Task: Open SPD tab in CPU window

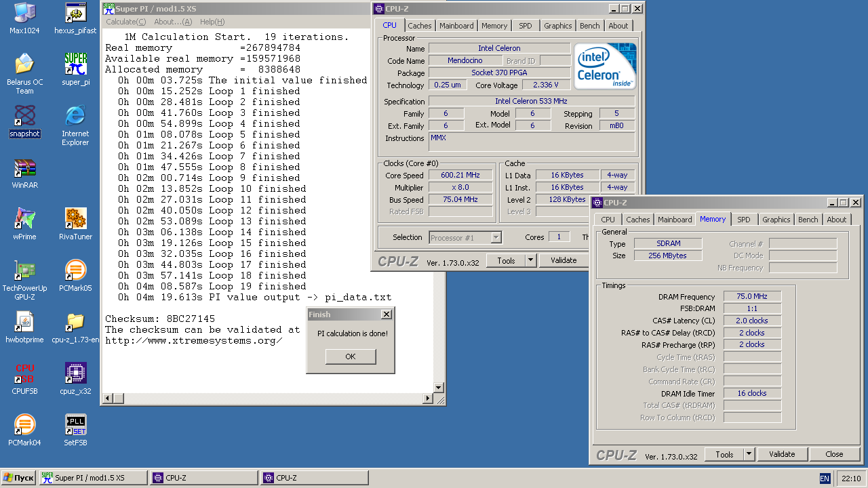Action: (x=526, y=26)
